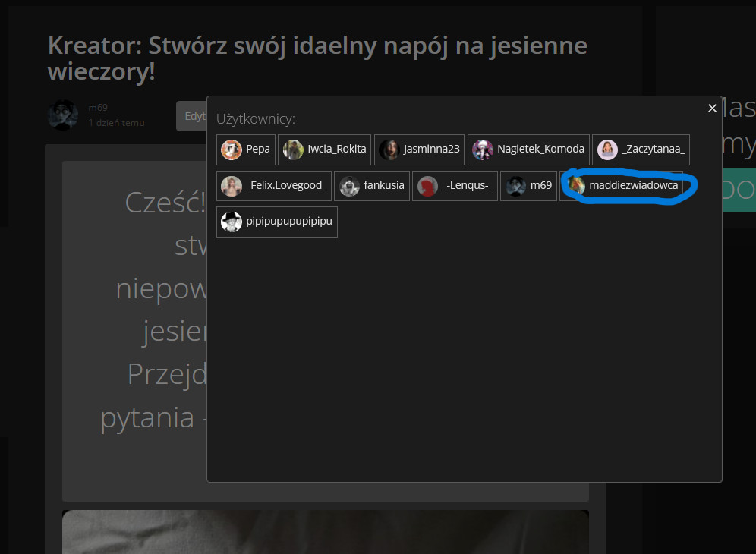Click the post author's avatar below the title
Viewport: 756px width, 554px height.
[x=63, y=115]
